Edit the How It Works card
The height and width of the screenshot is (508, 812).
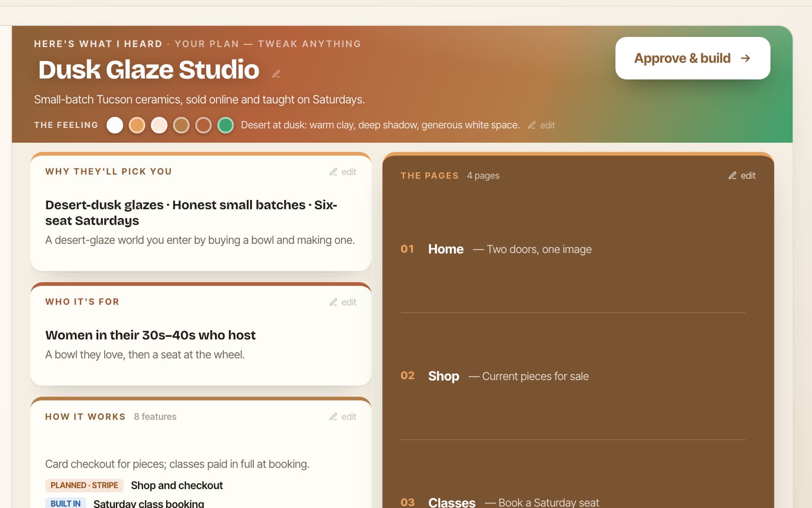click(x=343, y=417)
